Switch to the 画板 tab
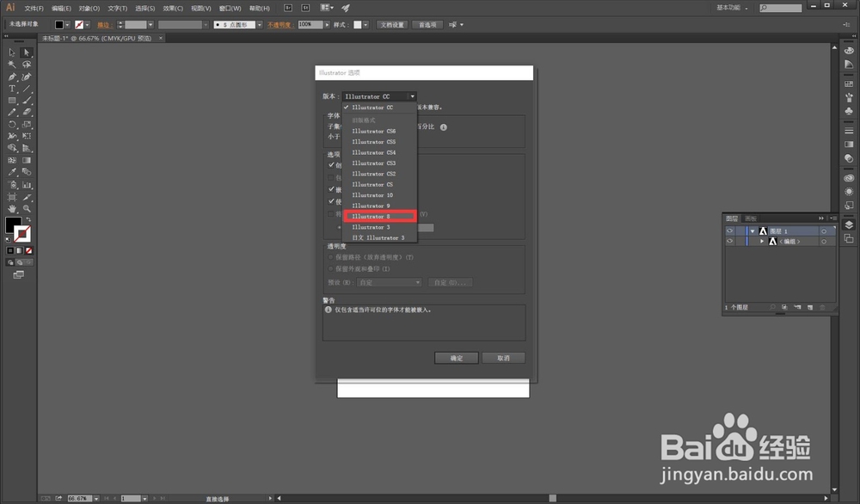Viewport: 860px width, 504px height. [x=751, y=218]
